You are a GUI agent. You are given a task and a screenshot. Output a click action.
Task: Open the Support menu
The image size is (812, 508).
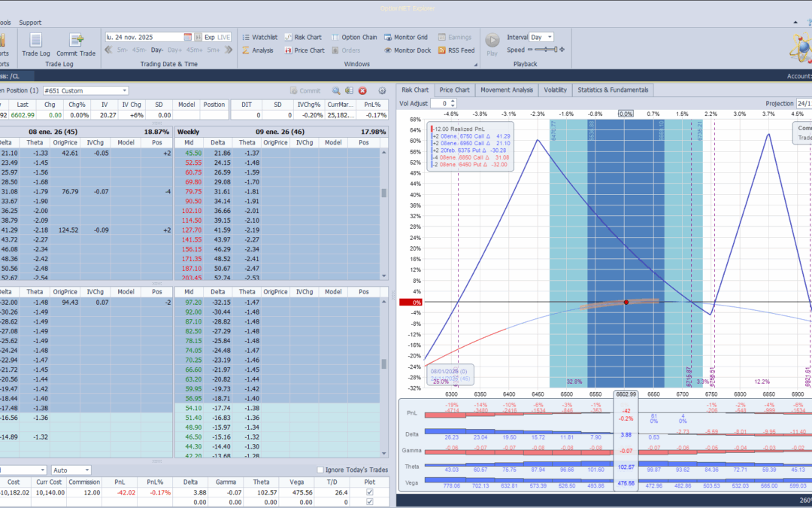tap(30, 23)
